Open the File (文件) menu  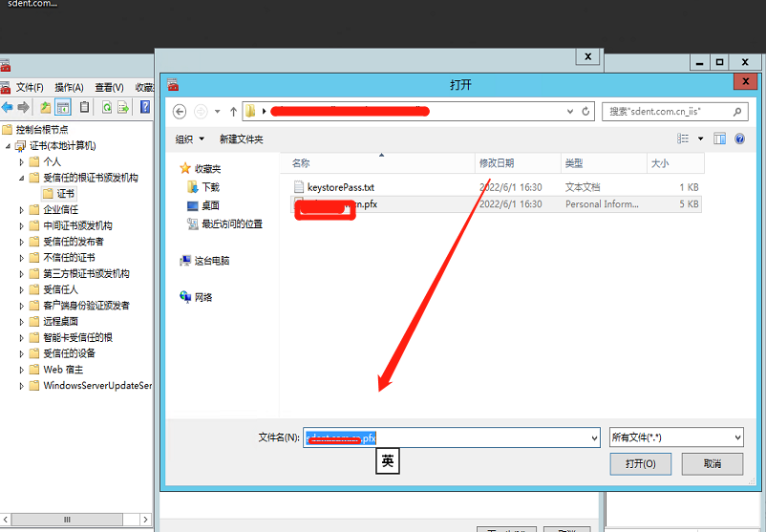point(30,87)
